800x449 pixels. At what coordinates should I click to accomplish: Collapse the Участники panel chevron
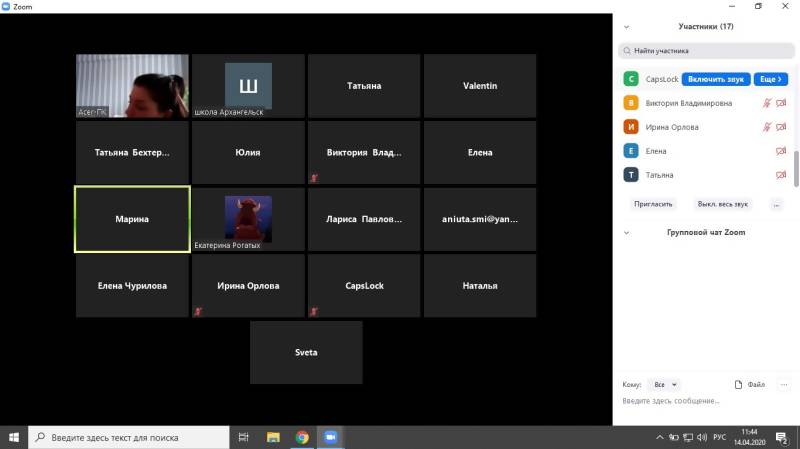(x=626, y=27)
